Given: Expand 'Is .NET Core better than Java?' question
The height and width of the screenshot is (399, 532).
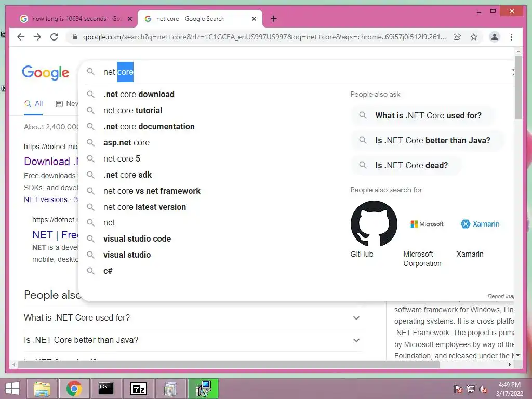Looking at the screenshot, I should 192,340.
